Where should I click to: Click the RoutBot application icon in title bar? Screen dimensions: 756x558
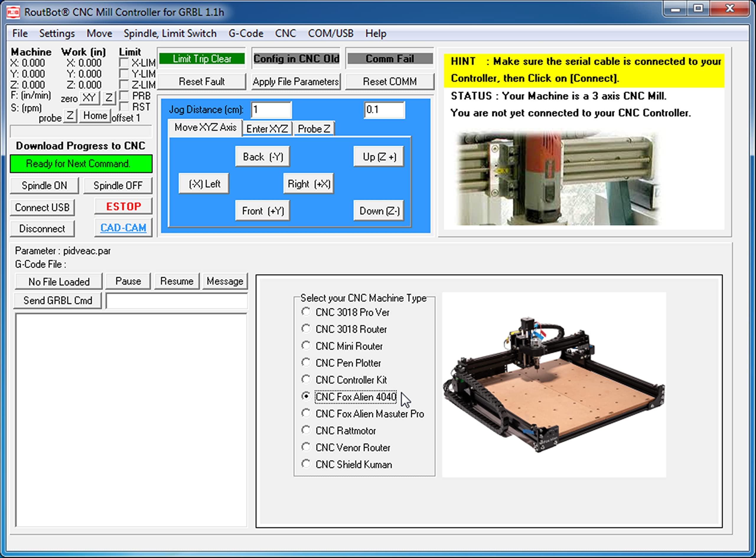pyautogui.click(x=13, y=12)
